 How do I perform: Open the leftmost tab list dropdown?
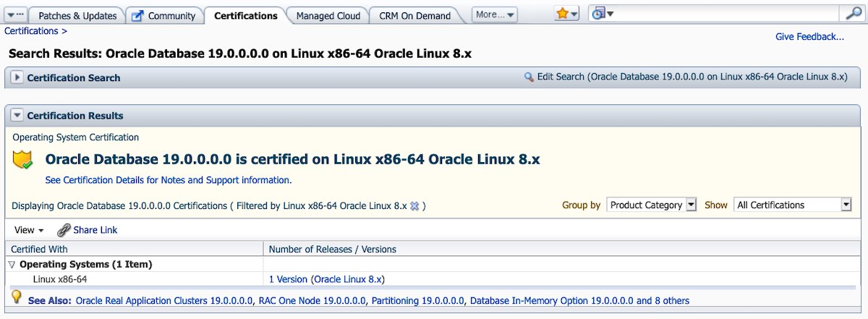pyautogui.click(x=17, y=14)
